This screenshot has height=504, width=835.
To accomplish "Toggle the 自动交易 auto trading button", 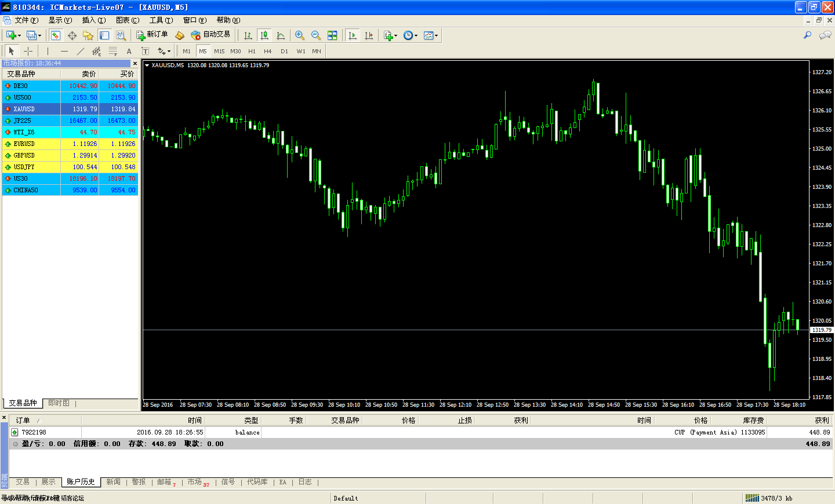I will [x=210, y=35].
